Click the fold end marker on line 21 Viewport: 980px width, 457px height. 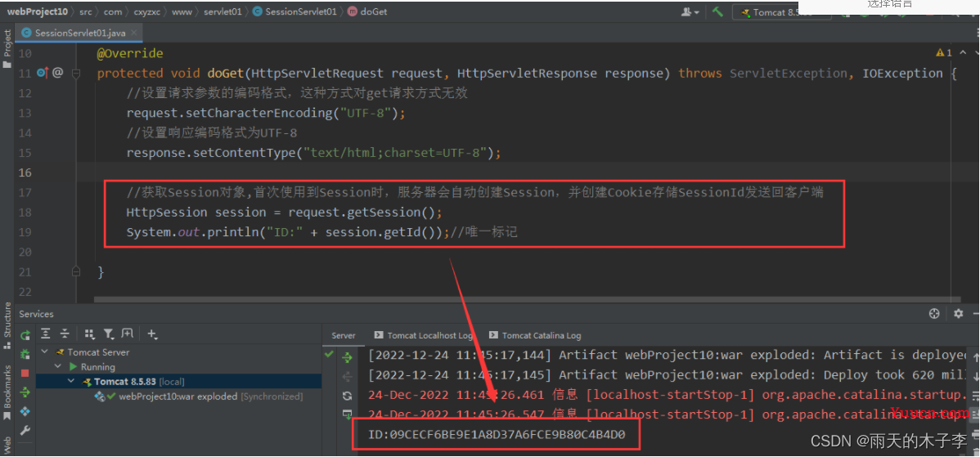76,271
